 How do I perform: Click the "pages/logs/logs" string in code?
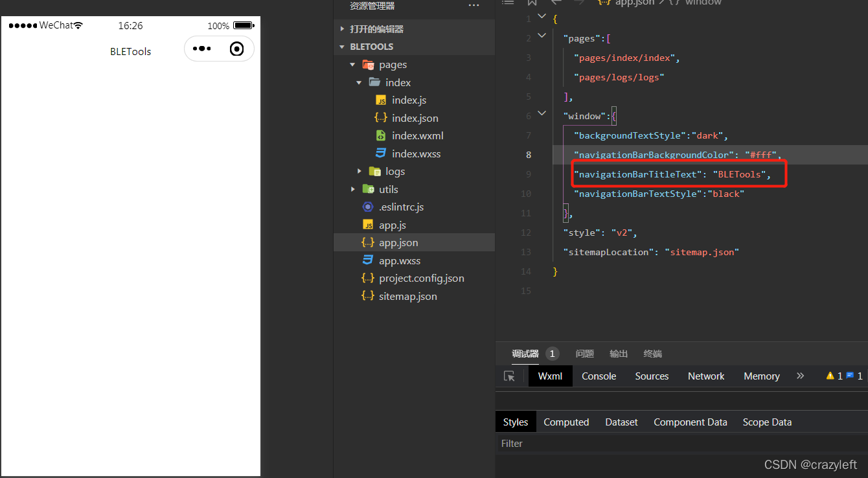[619, 77]
